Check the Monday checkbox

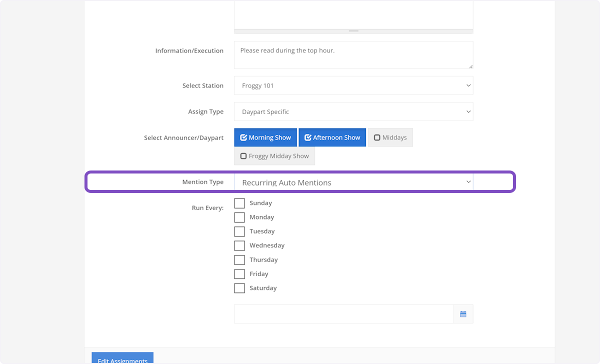(239, 217)
